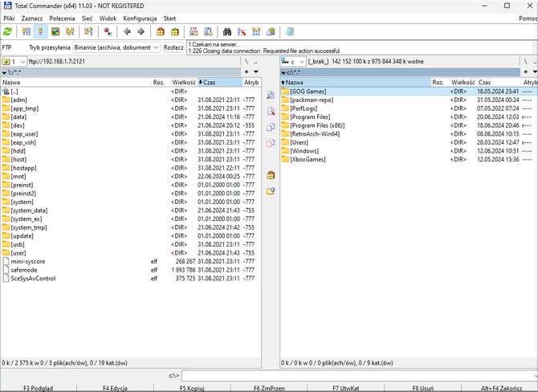Select the safemode elf file

click(x=131, y=270)
